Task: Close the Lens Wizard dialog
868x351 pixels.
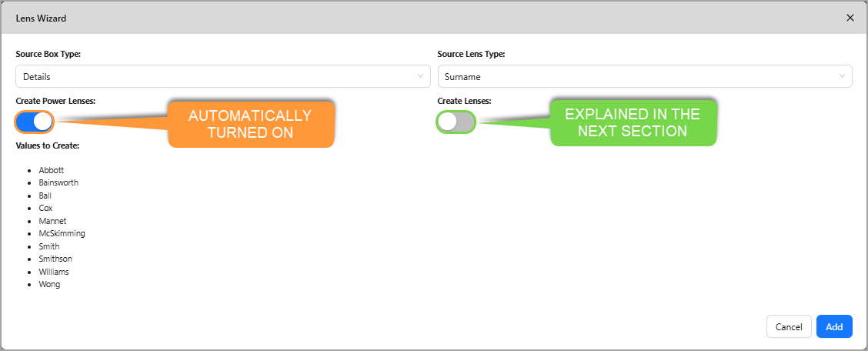Action: 850,18
